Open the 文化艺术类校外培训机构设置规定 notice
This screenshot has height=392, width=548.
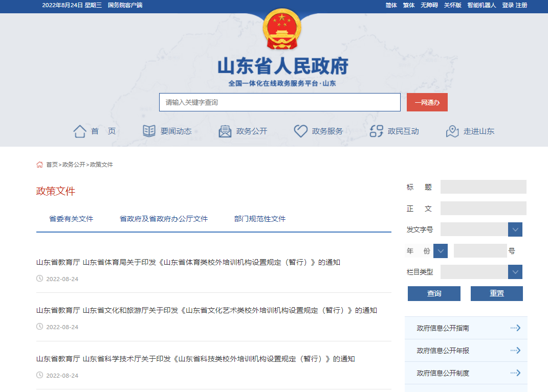tap(207, 310)
